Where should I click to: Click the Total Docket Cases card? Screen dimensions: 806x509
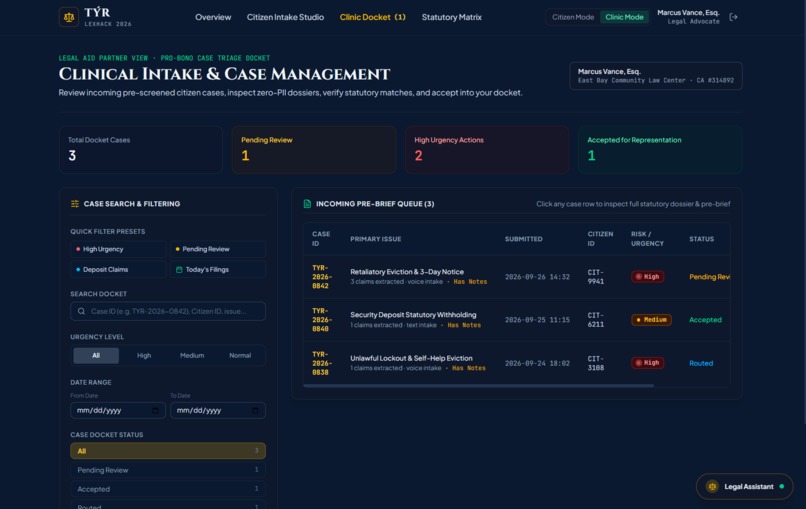pyautogui.click(x=141, y=150)
